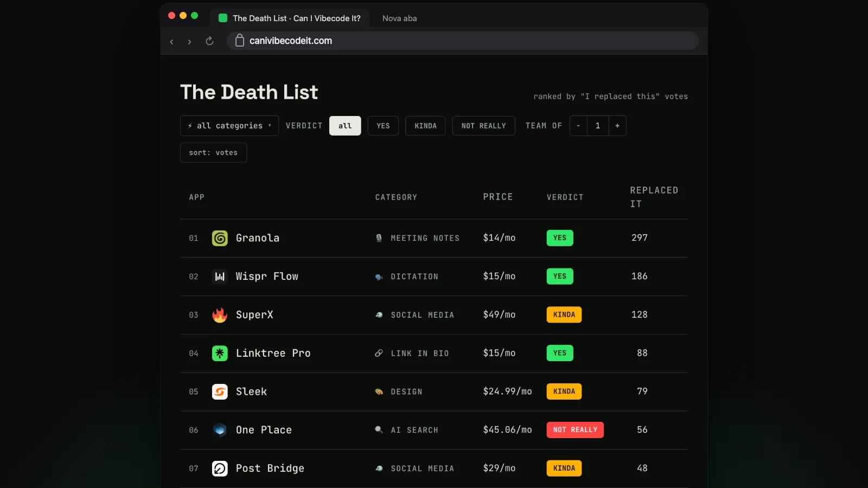Select the 'all' verdict filter
This screenshot has width=868, height=488.
pos(345,126)
